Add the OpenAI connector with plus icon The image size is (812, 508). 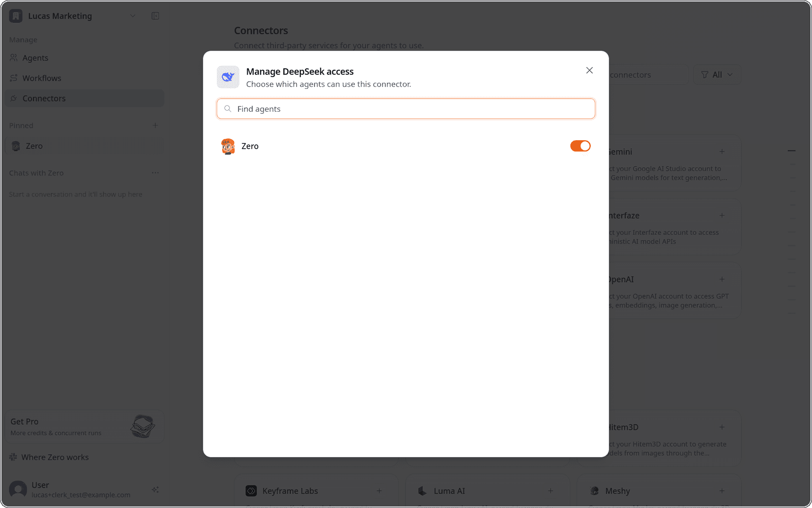(722, 279)
